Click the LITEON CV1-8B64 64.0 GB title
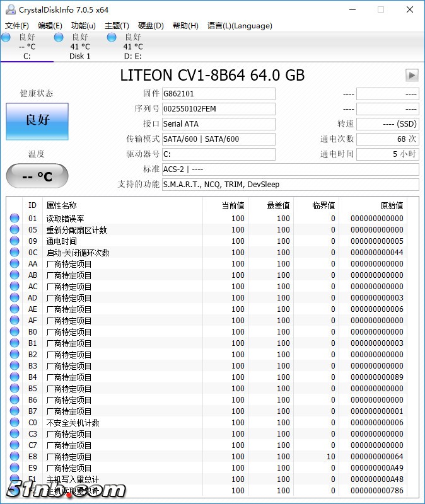This screenshot has width=425, height=504. coord(212,75)
